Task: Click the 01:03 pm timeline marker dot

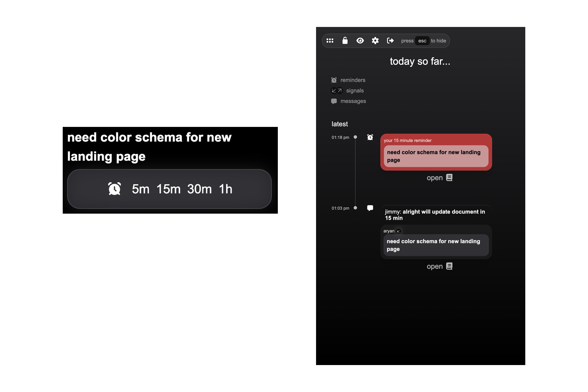Action: click(355, 208)
